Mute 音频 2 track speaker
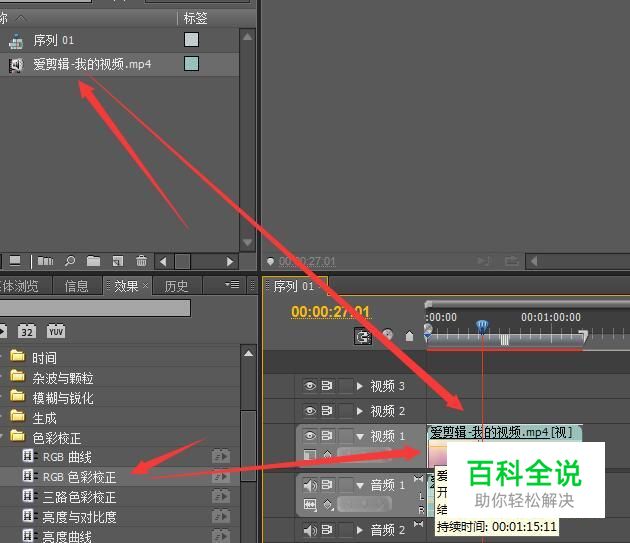 310,531
